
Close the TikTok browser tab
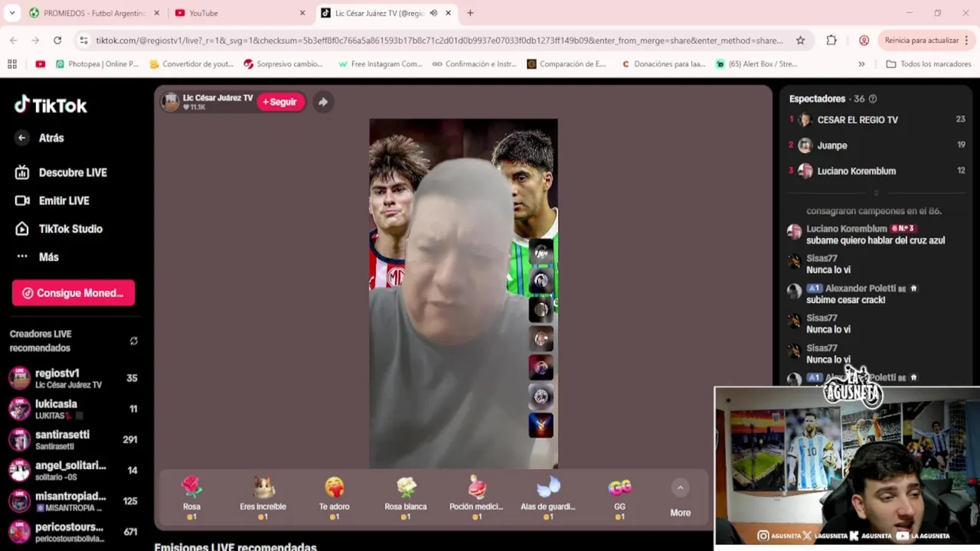coord(449,13)
